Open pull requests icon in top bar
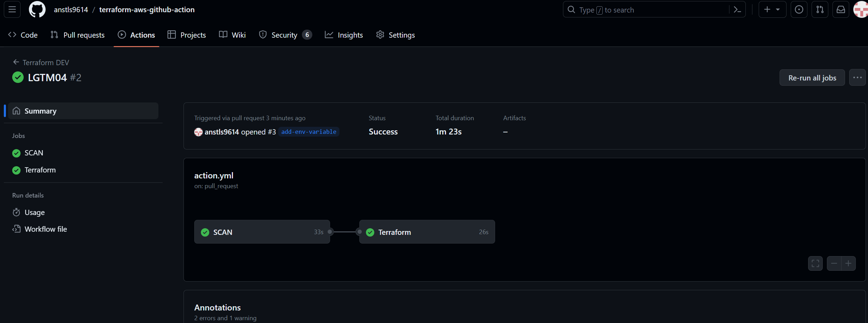Image resolution: width=868 pixels, height=323 pixels. [820, 9]
